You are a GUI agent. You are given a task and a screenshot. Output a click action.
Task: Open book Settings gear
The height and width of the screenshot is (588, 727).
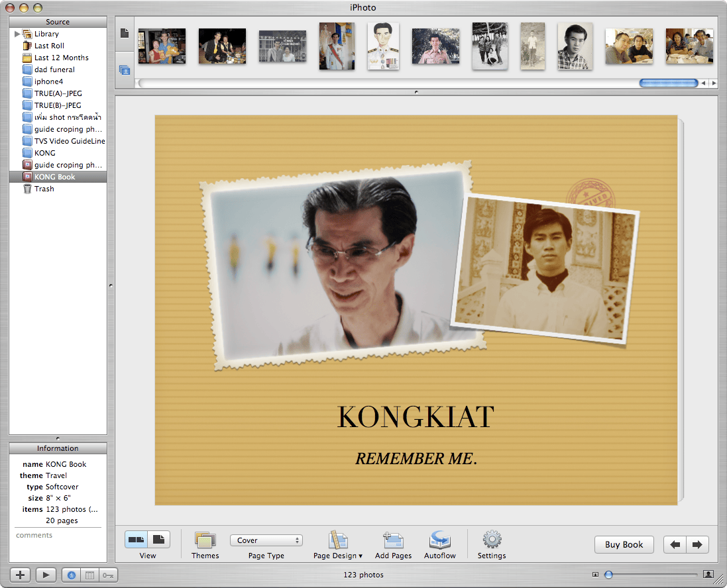492,540
